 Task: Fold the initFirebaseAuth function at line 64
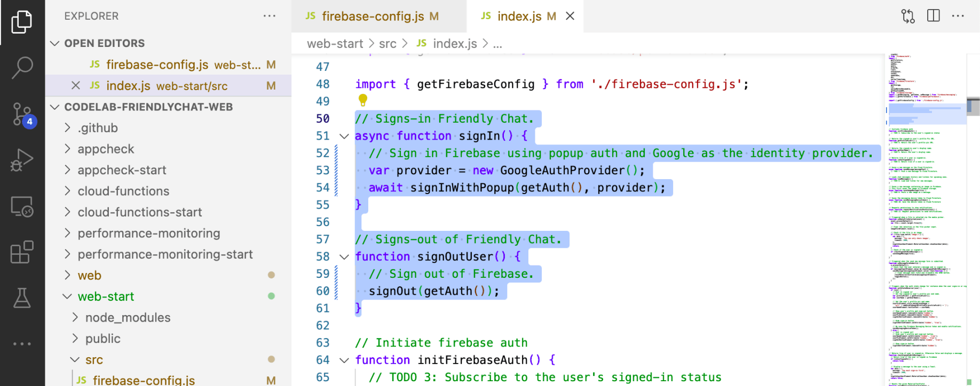[x=344, y=360]
